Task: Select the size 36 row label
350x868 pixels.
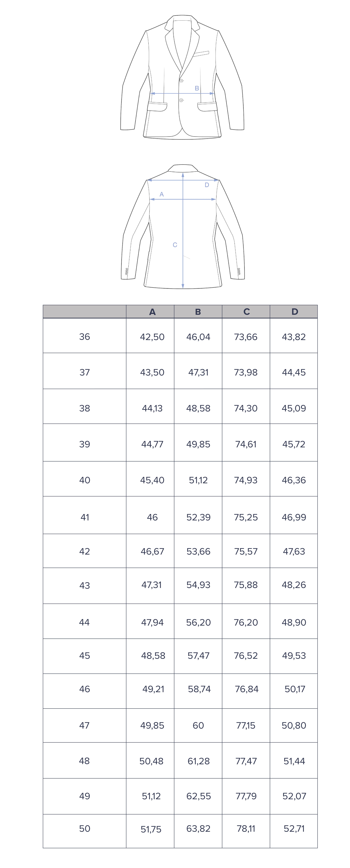Action: [x=85, y=337]
